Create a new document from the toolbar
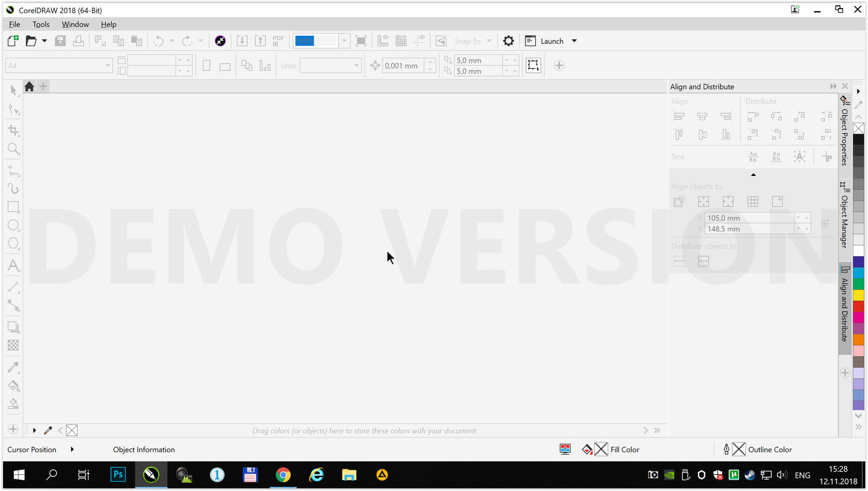868x491 pixels. 13,40
